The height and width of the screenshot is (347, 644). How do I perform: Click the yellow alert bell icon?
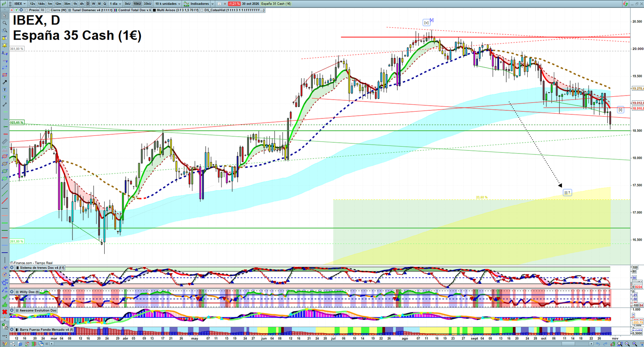tap(4, 46)
